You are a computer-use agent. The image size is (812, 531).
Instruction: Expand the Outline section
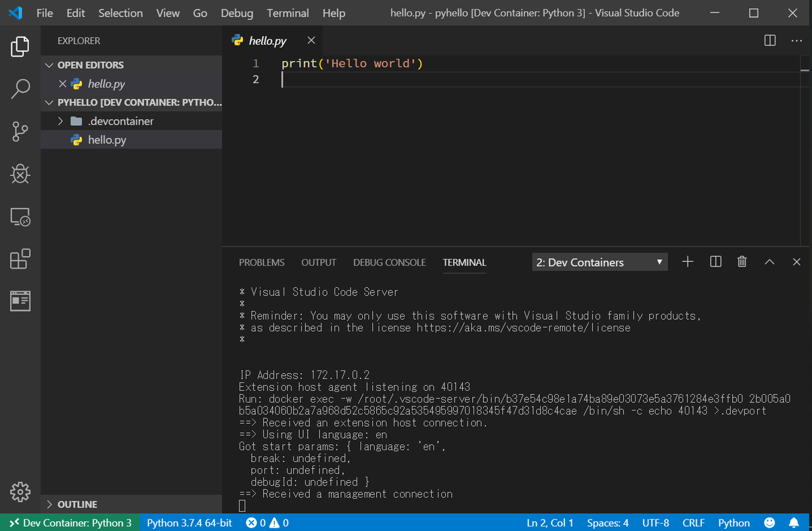tap(131, 505)
